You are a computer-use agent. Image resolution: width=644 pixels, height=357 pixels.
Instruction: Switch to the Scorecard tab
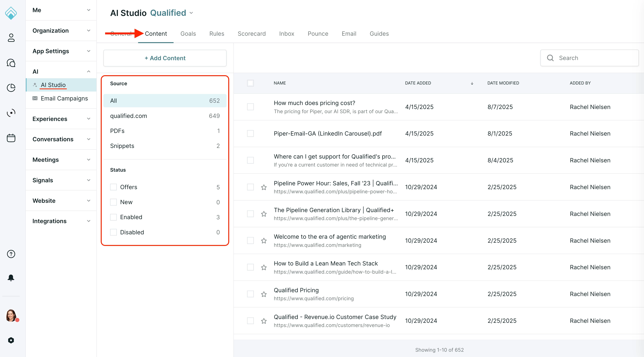coord(251,34)
